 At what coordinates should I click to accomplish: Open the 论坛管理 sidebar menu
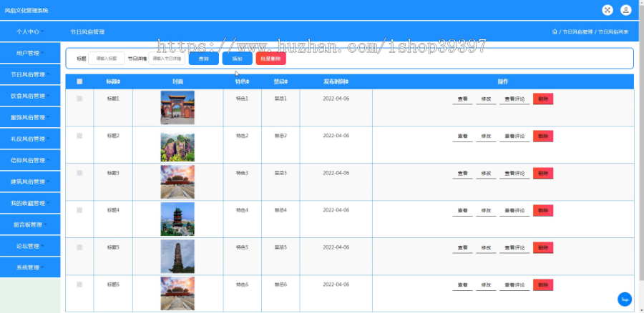pos(30,246)
